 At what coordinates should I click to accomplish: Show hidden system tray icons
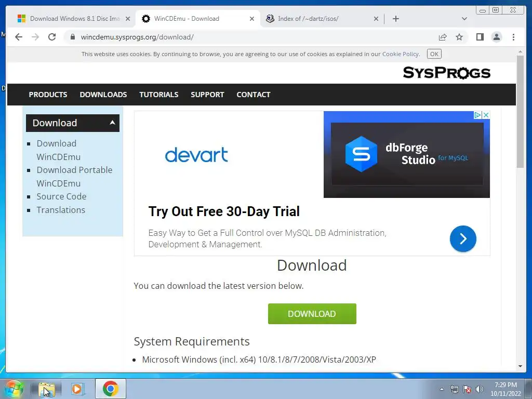tap(442, 389)
